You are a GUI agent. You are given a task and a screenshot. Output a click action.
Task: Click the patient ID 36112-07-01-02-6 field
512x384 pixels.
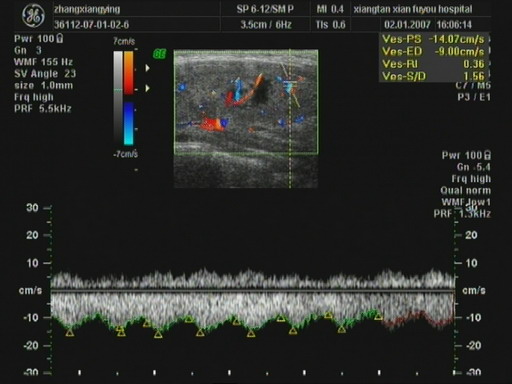(x=91, y=25)
